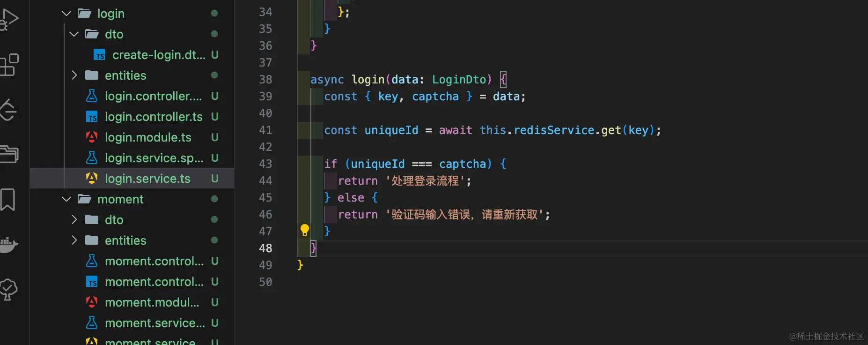Expand the entities folder under moment
Screen dimensions: 868x345
[x=74, y=240]
